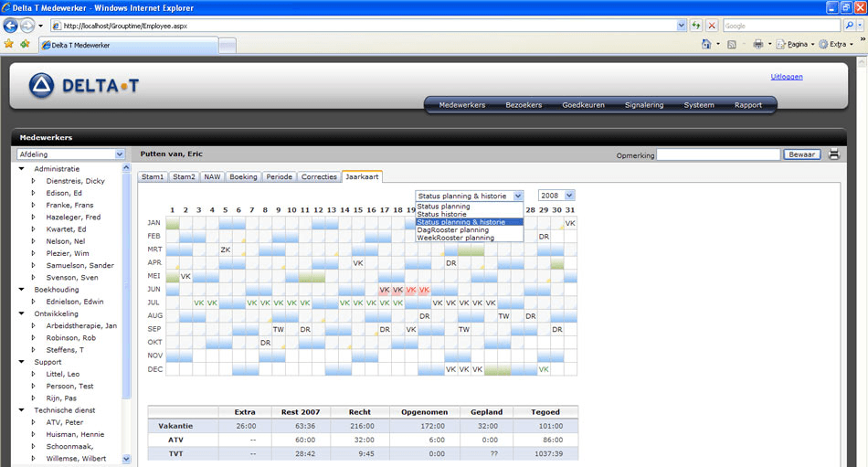
Task: Click the Stop loading icon
Action: pyautogui.click(x=712, y=26)
